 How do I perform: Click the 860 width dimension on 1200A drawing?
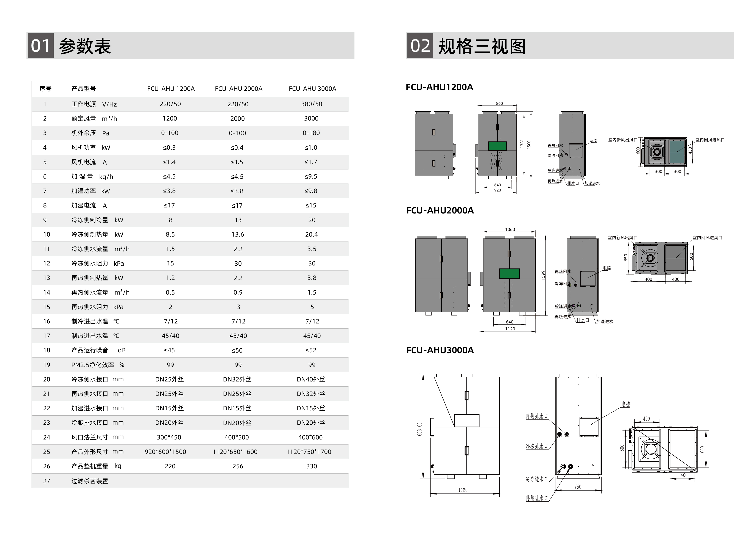point(499,104)
